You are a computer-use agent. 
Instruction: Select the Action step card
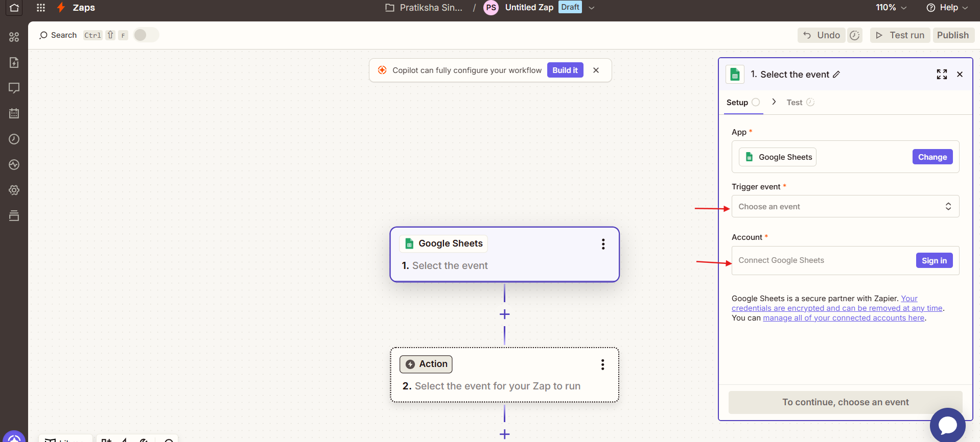pos(504,375)
